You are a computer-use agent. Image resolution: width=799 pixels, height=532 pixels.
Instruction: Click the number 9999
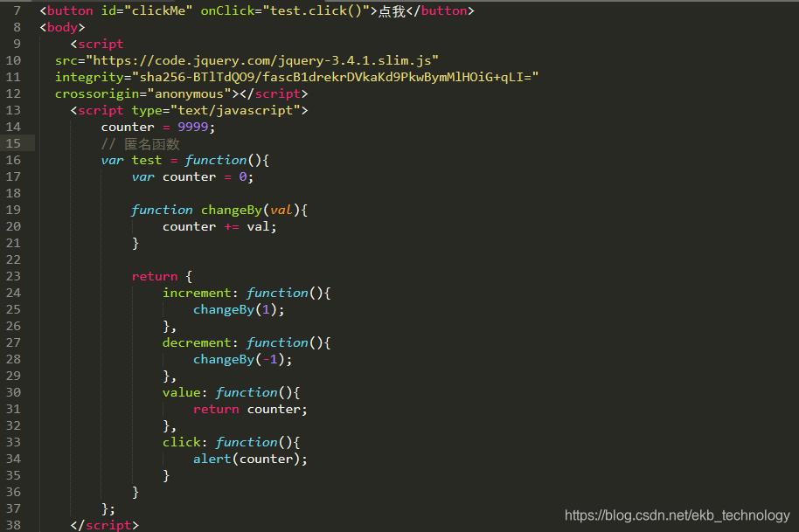[x=192, y=128]
